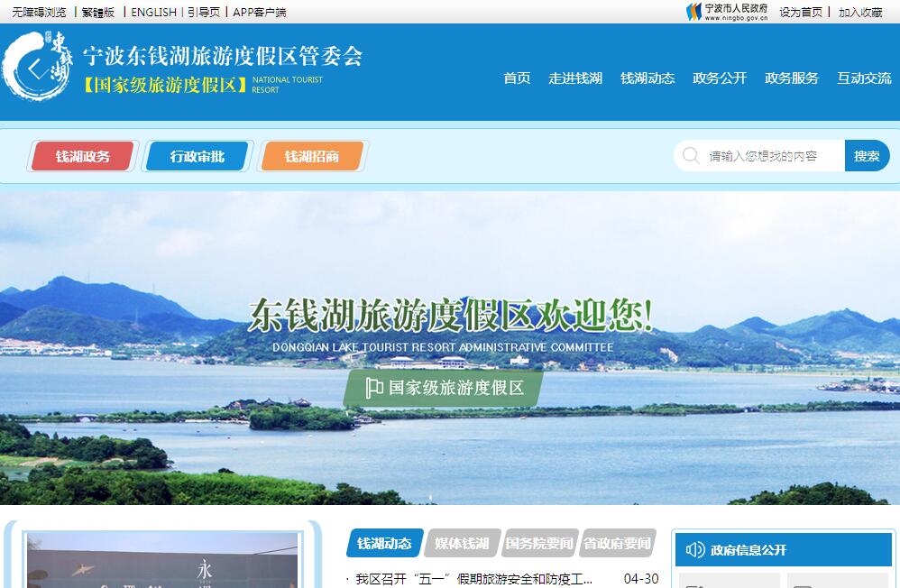Click the speaker icon beside 政府信息公开
This screenshot has height=588, width=900.
[x=694, y=549]
